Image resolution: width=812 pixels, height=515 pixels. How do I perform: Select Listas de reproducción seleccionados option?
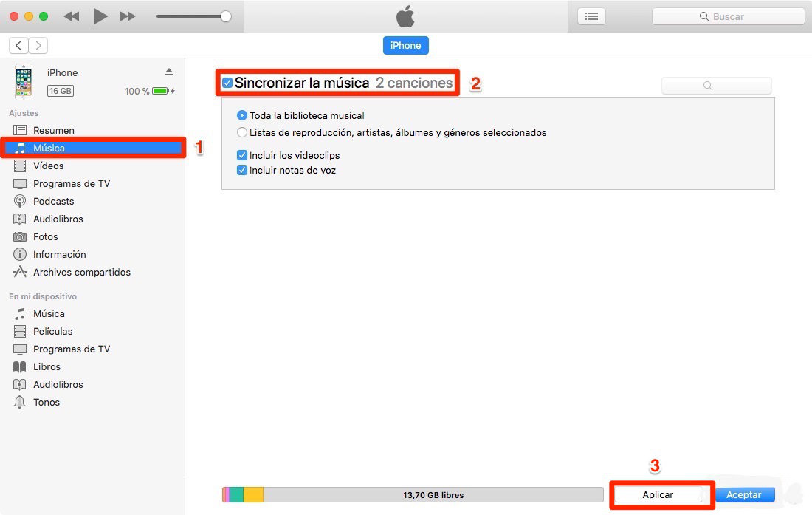(242, 133)
